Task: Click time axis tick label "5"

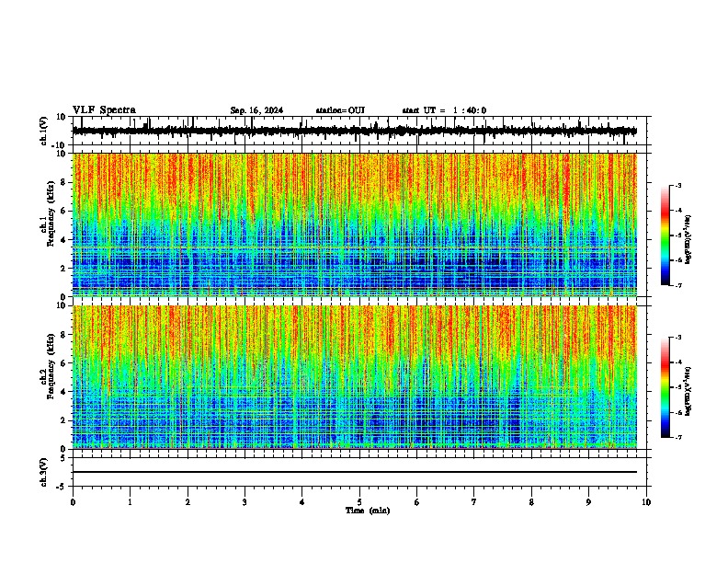Action: pyautogui.click(x=359, y=502)
